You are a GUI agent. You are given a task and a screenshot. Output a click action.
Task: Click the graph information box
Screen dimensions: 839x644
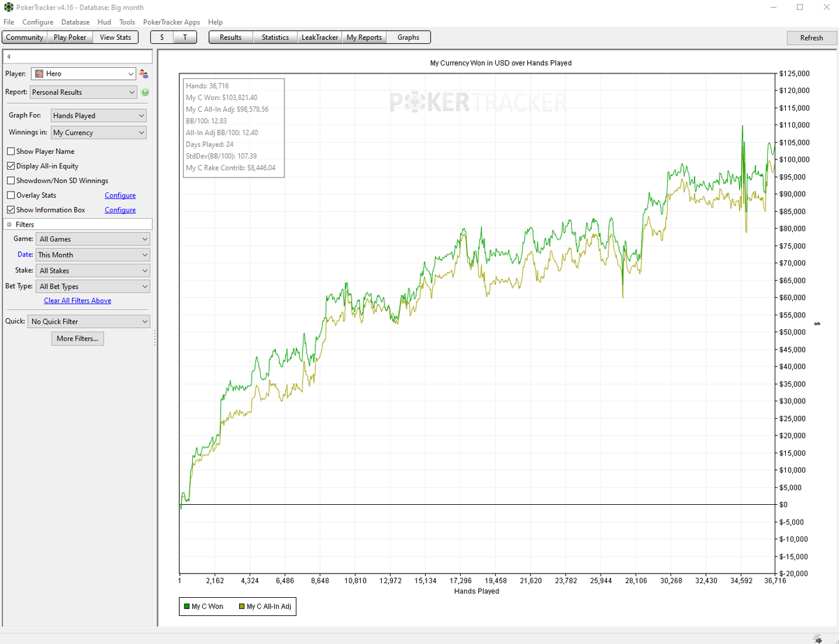pos(234,127)
